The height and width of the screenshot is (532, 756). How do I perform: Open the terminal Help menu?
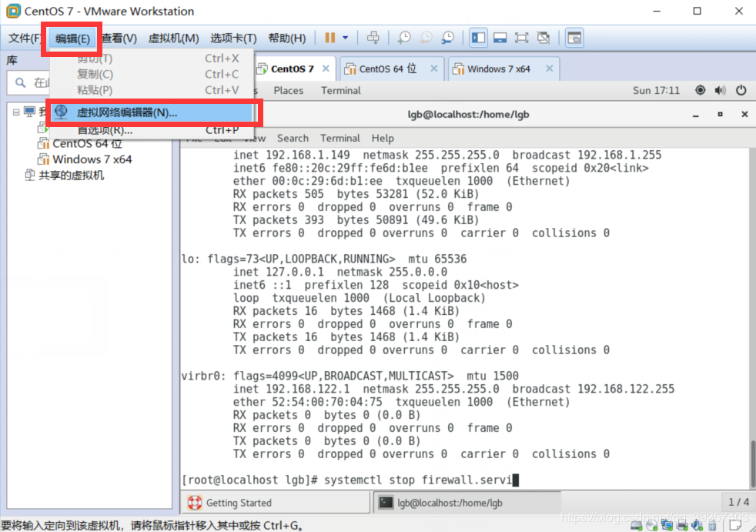click(383, 139)
